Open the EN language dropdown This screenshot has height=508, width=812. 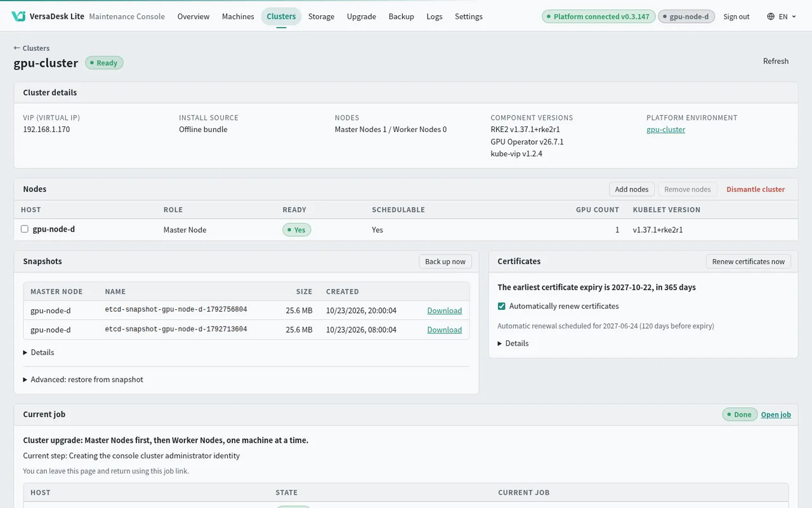[x=782, y=17]
